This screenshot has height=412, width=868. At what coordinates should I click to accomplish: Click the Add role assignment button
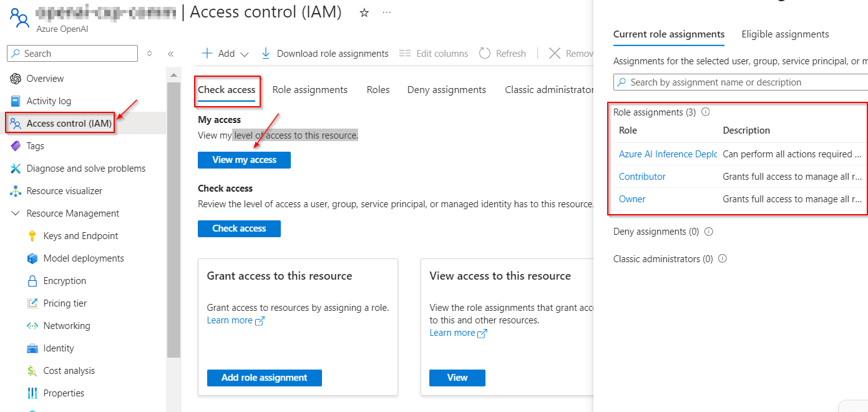[265, 378]
